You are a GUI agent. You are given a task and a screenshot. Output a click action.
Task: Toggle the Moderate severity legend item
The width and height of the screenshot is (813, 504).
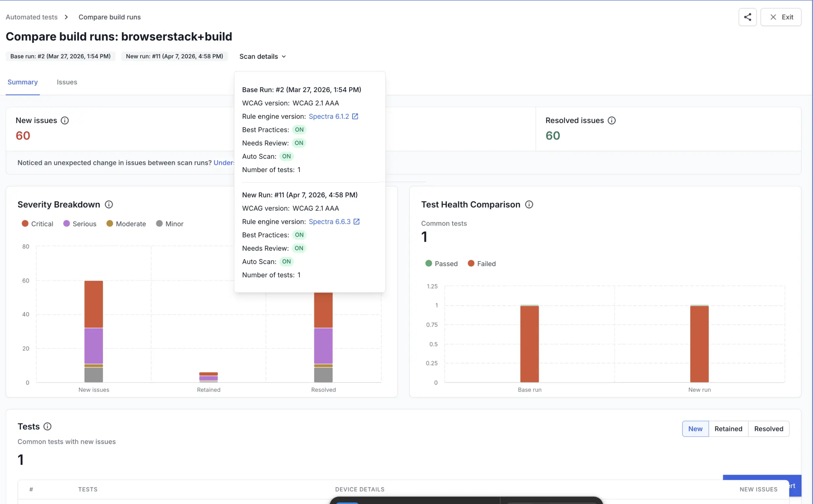[126, 224]
